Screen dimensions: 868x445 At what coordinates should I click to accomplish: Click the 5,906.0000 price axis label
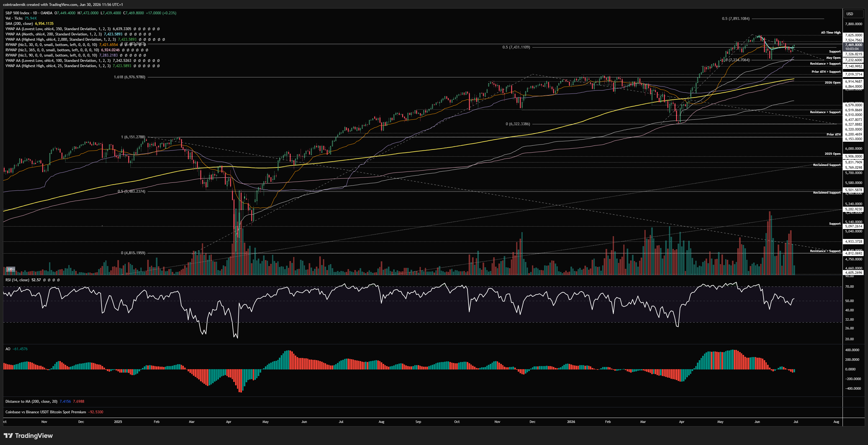coord(853,156)
